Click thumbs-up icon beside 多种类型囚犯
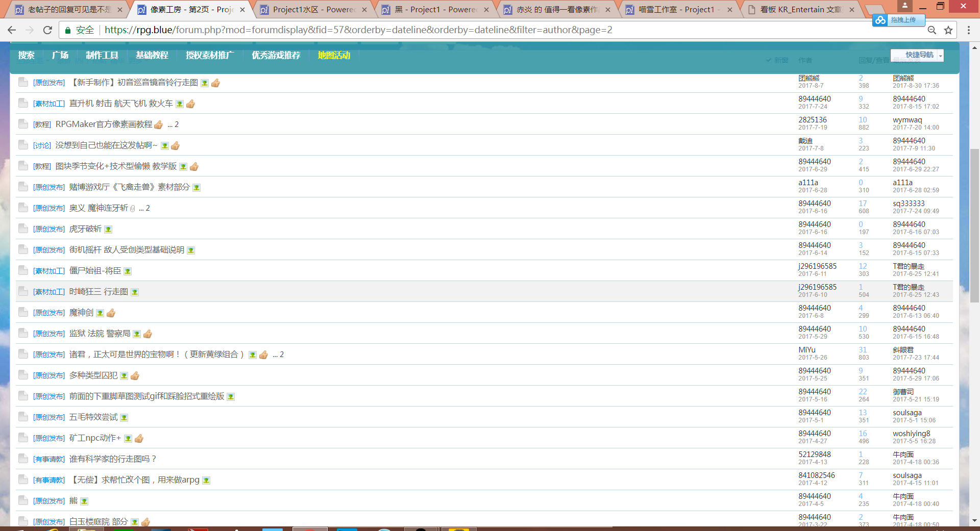This screenshot has height=531, width=980. point(135,375)
